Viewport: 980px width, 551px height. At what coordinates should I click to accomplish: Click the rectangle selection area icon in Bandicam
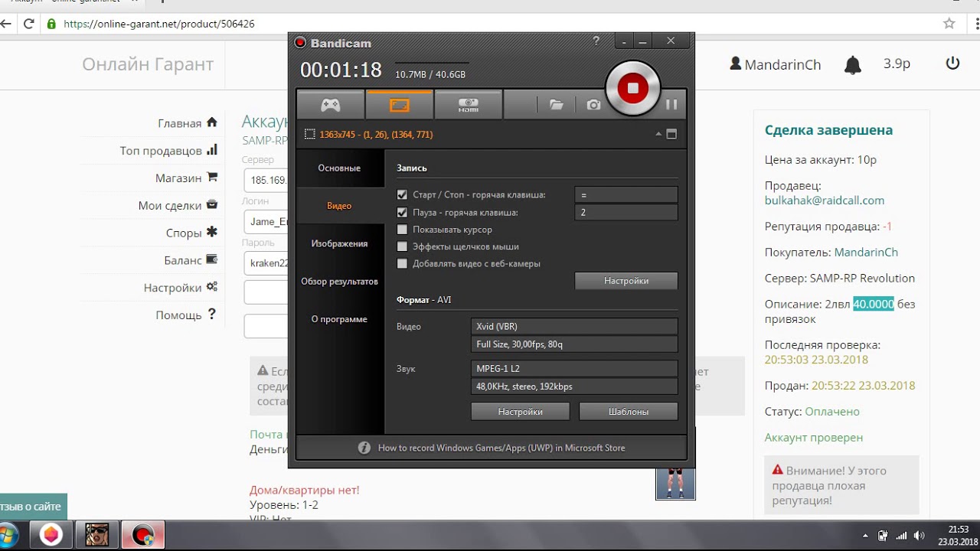click(309, 135)
